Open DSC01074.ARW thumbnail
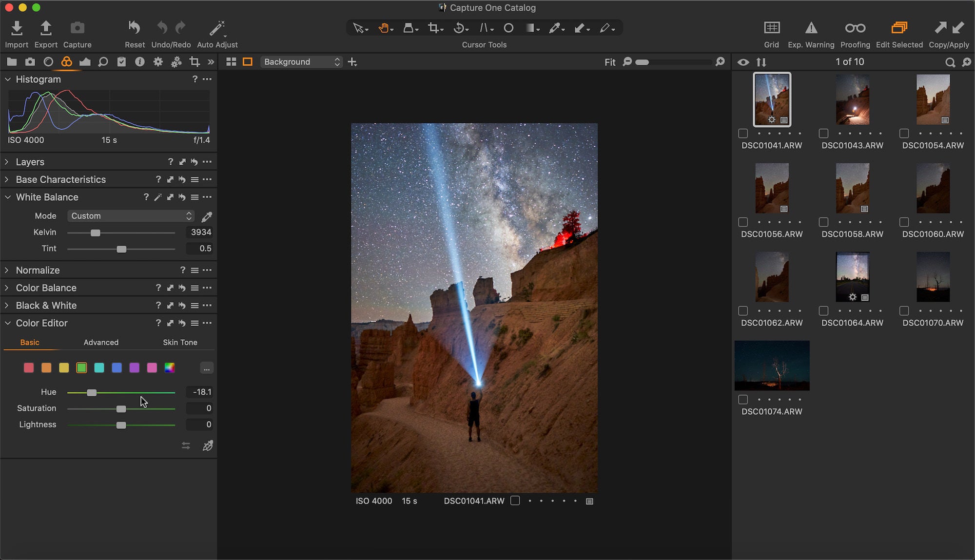This screenshot has width=975, height=560. point(772,365)
